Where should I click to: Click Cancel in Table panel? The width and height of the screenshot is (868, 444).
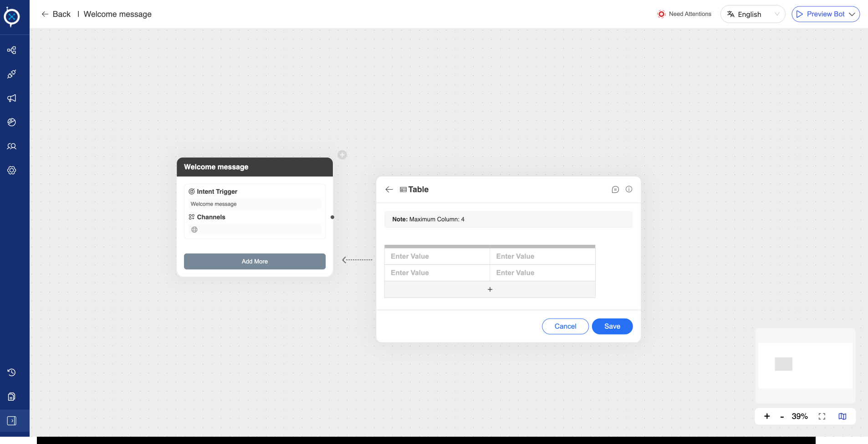tap(565, 326)
